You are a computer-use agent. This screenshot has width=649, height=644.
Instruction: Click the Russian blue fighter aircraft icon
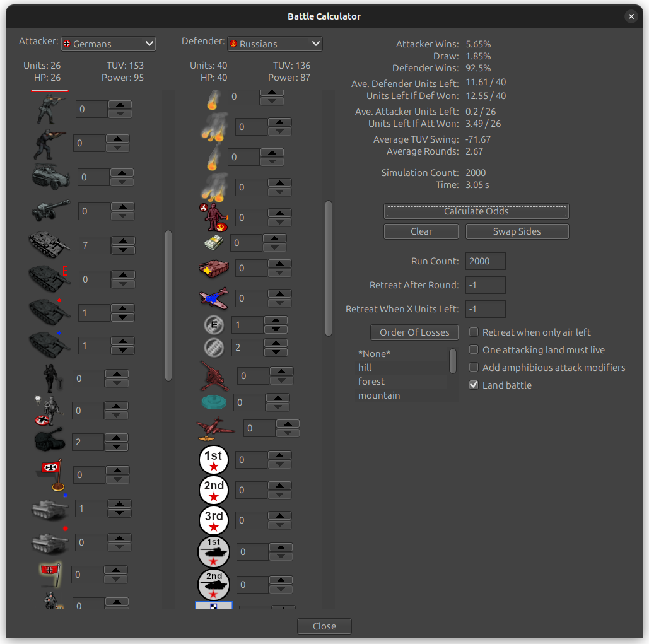(214, 298)
